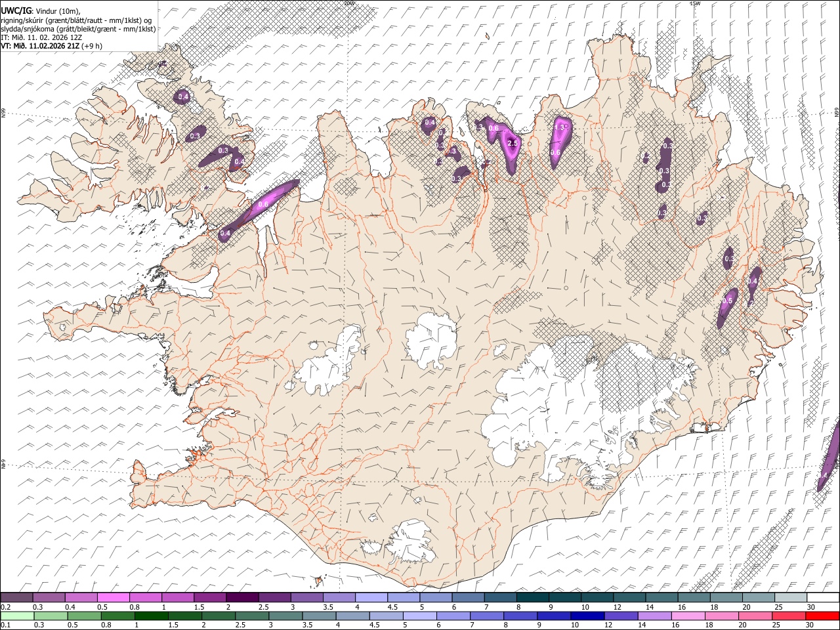Click the pale grey 25 swatch, upper legend

(x=789, y=598)
